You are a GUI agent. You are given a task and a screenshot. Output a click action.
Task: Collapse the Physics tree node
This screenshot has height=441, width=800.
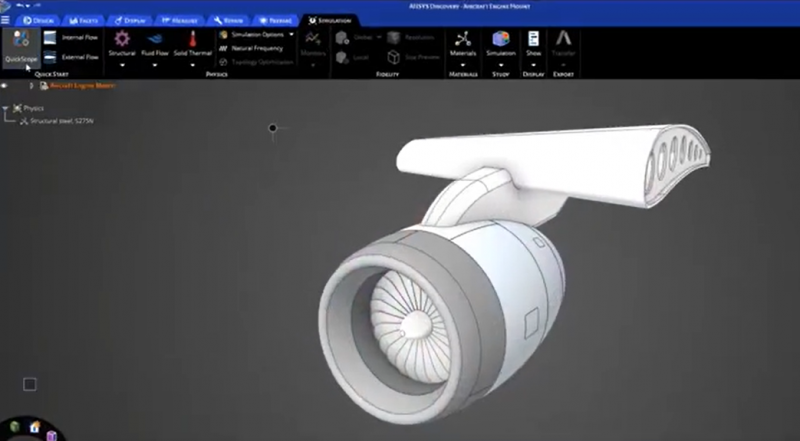(x=6, y=108)
